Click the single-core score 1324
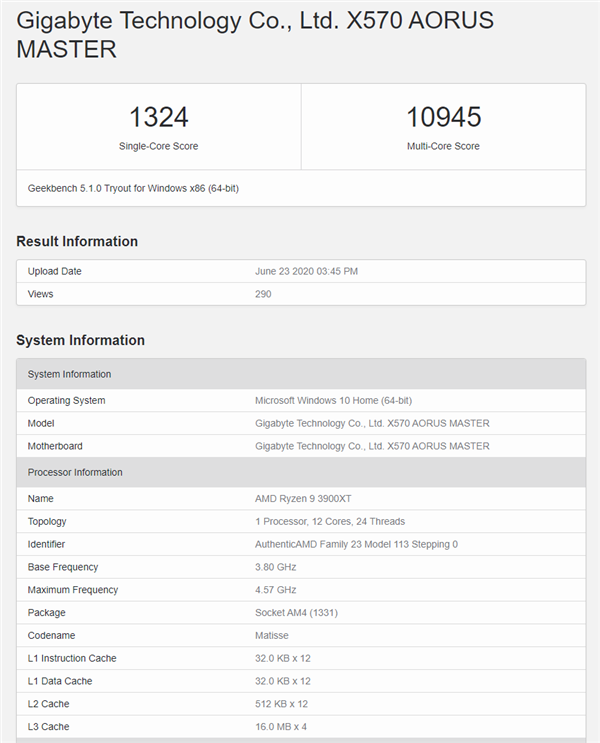600x743 pixels. click(158, 117)
